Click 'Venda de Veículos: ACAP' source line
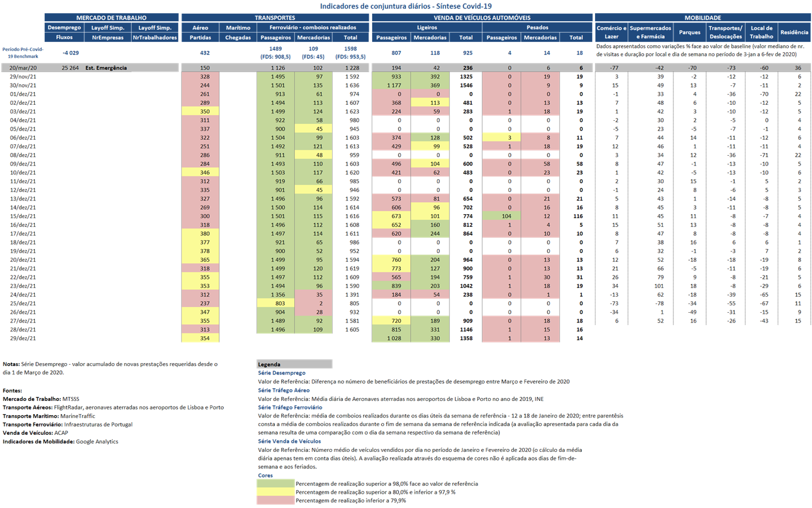 [x=35, y=433]
